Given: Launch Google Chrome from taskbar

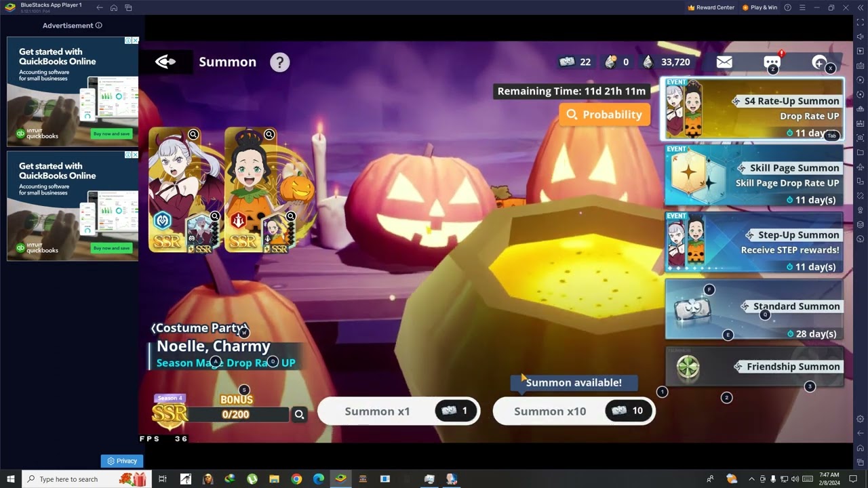Looking at the screenshot, I should pos(296,479).
